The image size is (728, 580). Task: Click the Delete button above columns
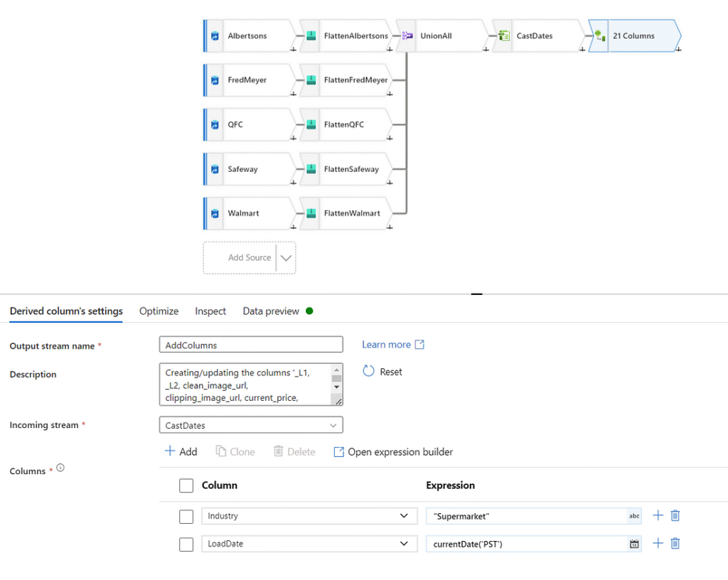(x=294, y=451)
